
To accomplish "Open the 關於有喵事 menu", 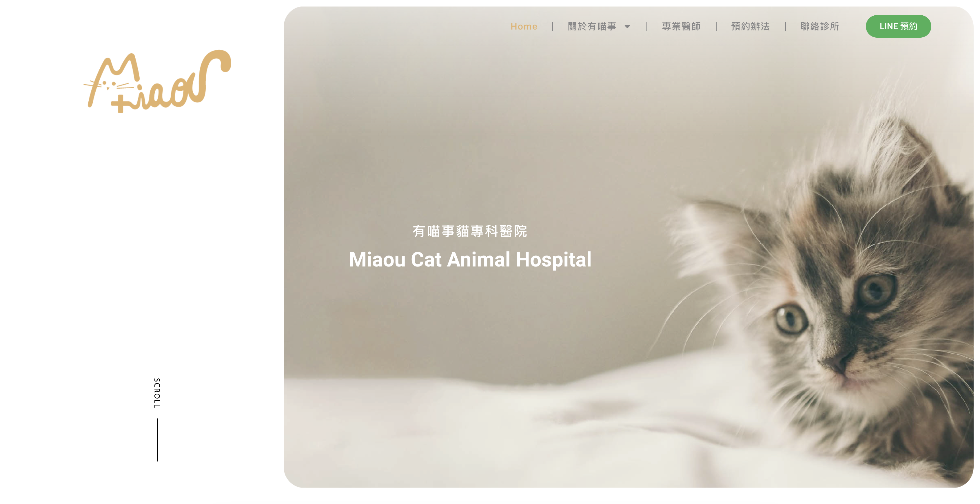I will [x=592, y=26].
